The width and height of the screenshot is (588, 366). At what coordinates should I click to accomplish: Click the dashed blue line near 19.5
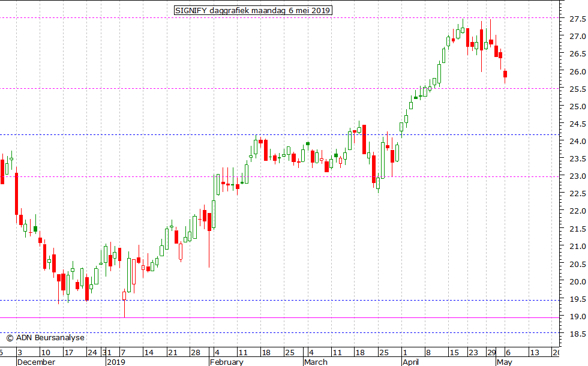tap(280, 300)
